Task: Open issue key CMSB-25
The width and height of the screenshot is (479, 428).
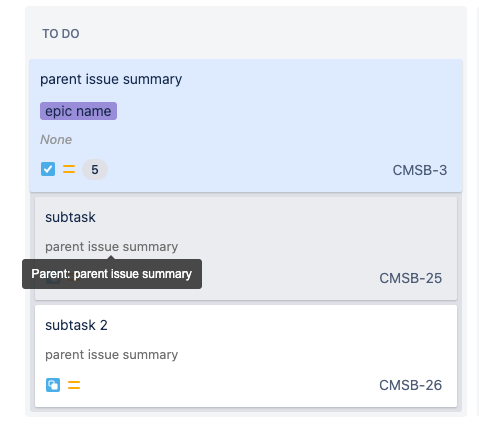Action: (411, 278)
